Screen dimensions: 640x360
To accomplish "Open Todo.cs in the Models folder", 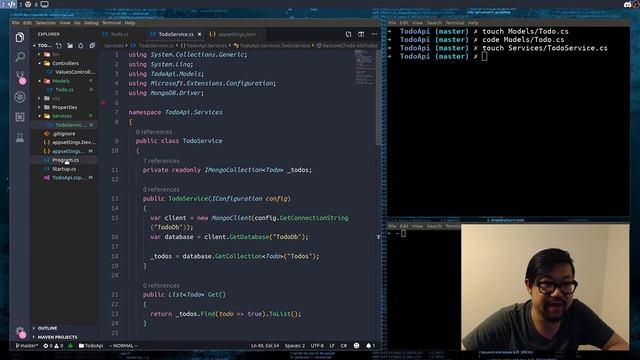I will click(64, 90).
